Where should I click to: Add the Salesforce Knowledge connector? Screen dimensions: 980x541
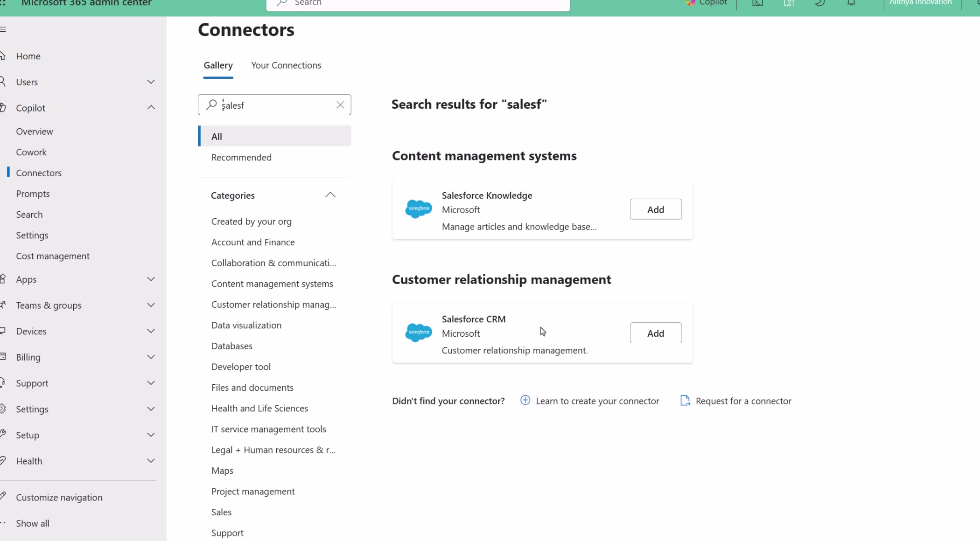(656, 209)
